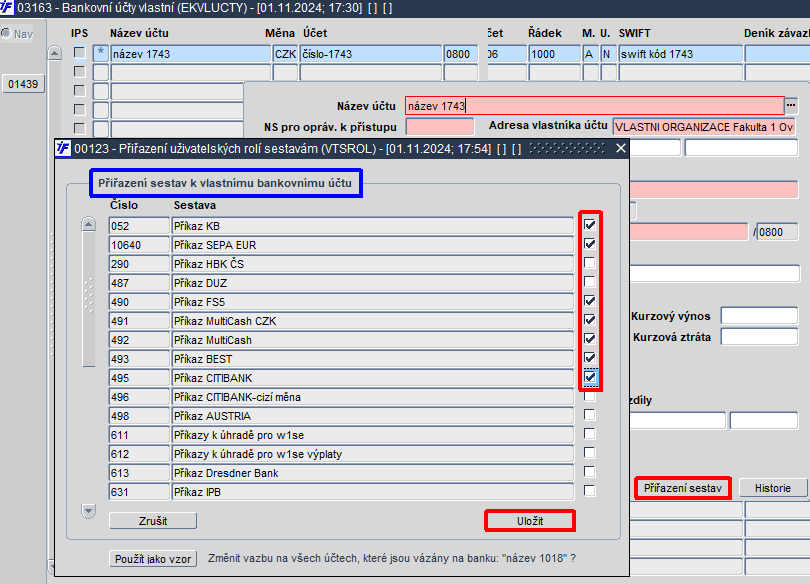Click the Kurzová ztráta field
The height and width of the screenshot is (584, 810).
[759, 337]
